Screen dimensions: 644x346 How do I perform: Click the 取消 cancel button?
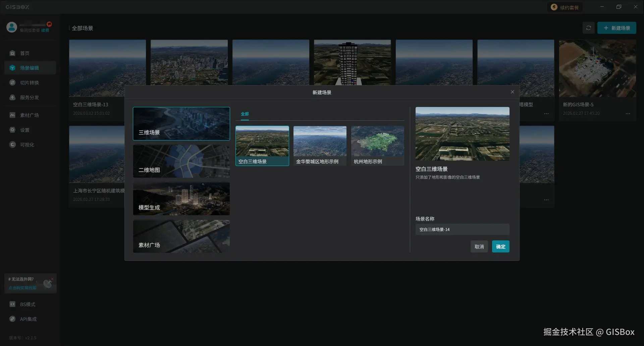pos(479,246)
